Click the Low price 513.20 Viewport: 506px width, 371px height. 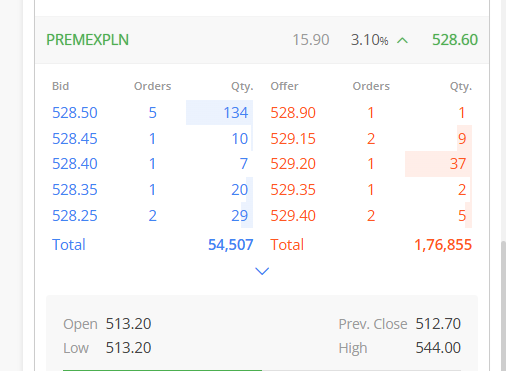pos(128,348)
